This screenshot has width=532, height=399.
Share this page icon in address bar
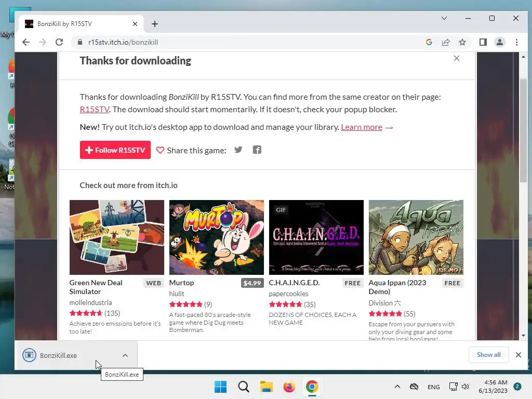click(446, 42)
